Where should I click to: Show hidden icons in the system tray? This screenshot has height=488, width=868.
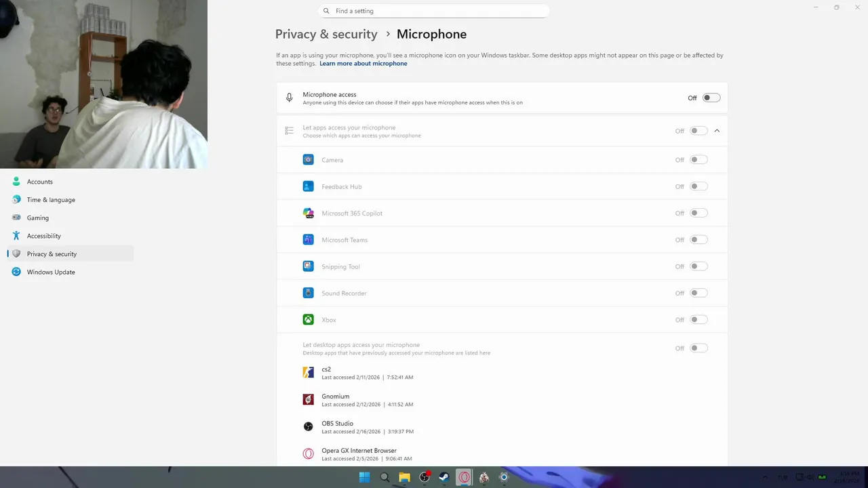[x=765, y=477]
